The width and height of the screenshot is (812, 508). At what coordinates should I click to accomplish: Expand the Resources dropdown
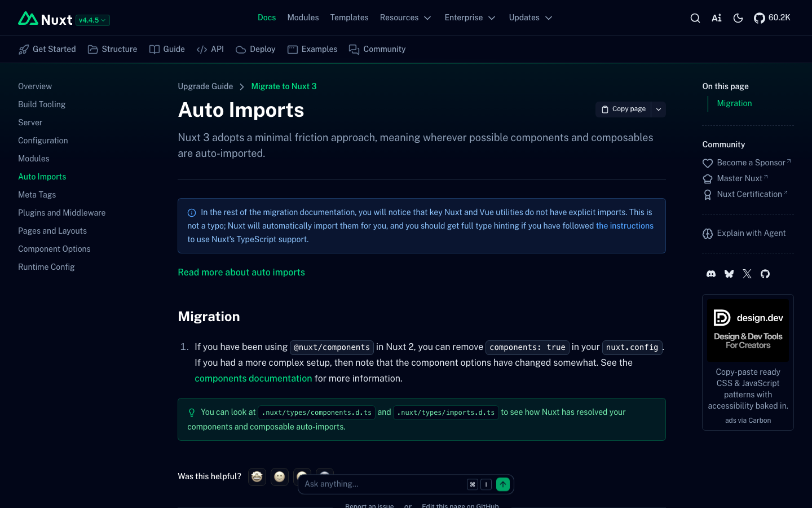pyautogui.click(x=405, y=17)
